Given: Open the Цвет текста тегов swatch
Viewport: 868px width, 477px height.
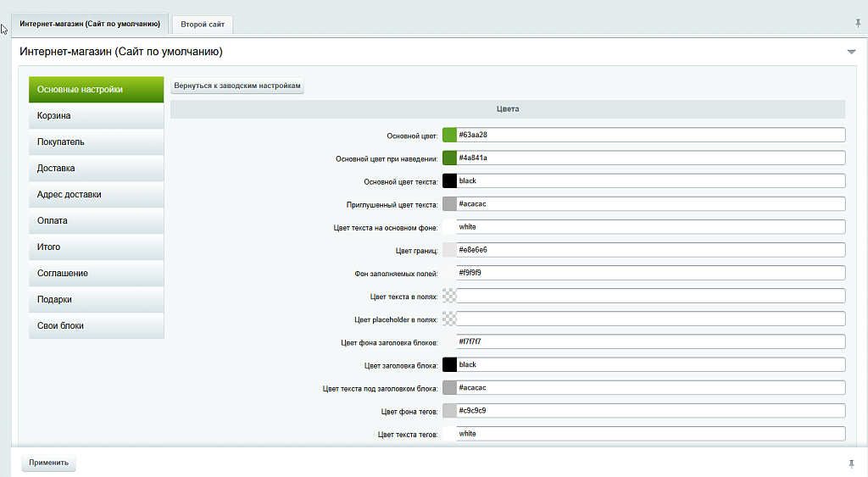Looking at the screenshot, I should (x=449, y=434).
